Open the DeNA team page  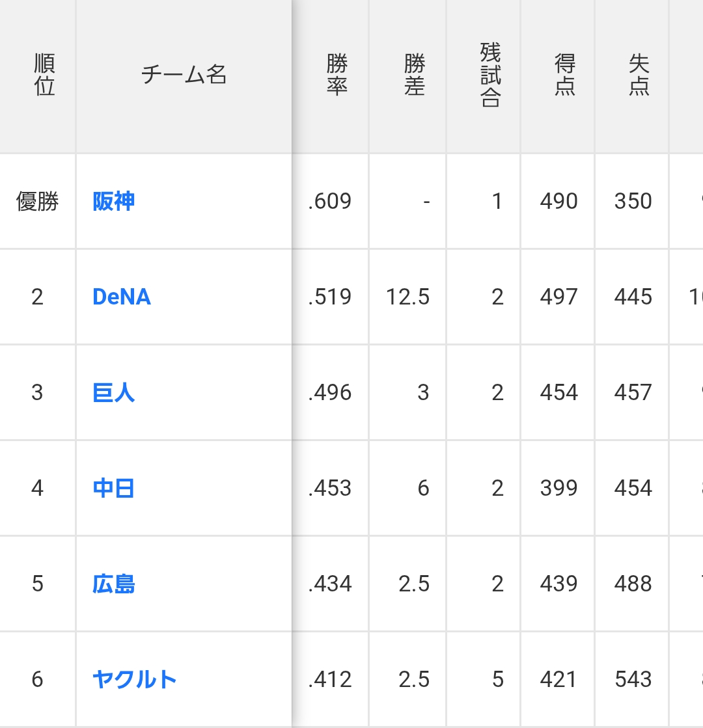coord(122,297)
